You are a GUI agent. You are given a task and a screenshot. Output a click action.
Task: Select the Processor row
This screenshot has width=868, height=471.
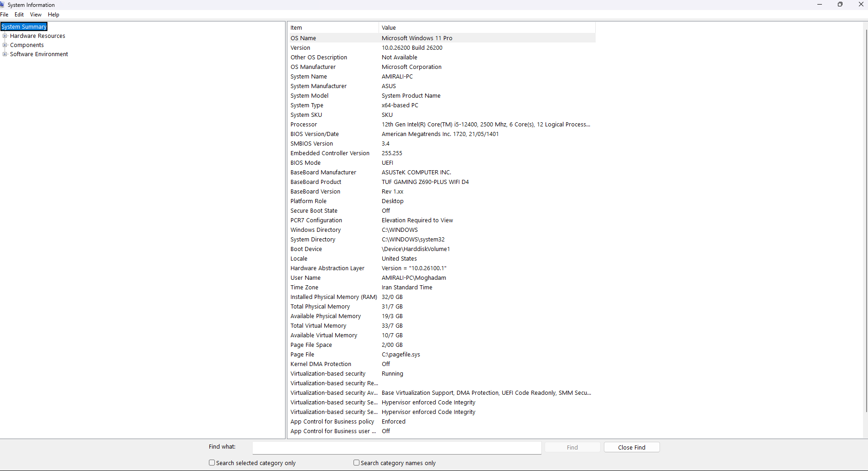tap(442, 124)
